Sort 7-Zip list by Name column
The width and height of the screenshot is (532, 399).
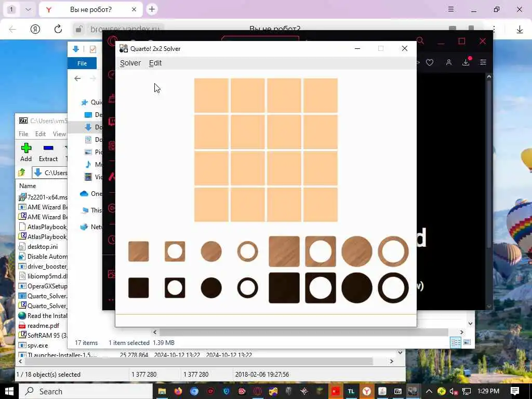coord(28,186)
